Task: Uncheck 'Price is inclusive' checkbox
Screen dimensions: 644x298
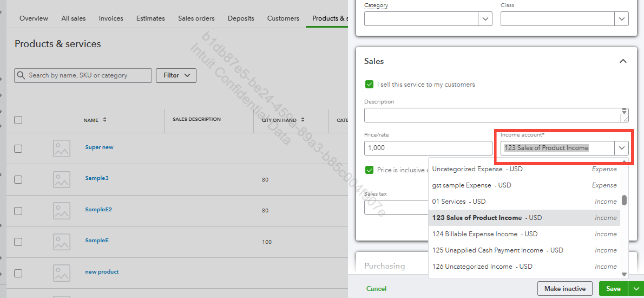Action: tap(369, 170)
